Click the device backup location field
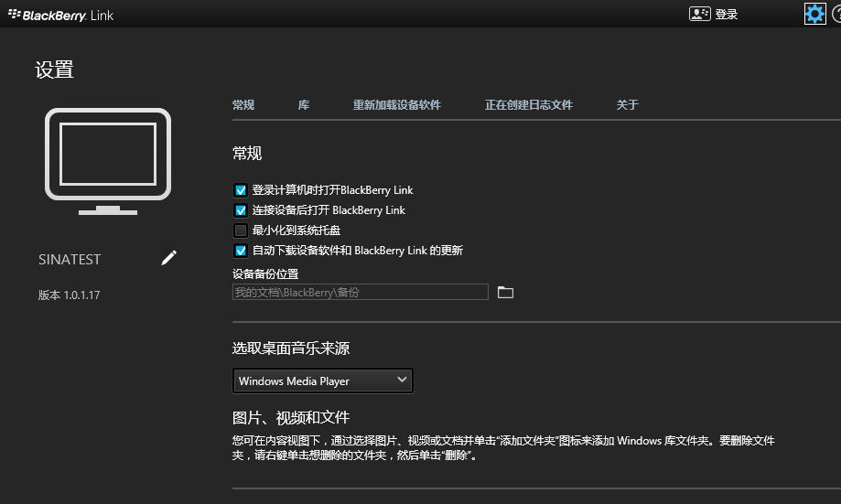The height and width of the screenshot is (504, 841). [x=361, y=292]
